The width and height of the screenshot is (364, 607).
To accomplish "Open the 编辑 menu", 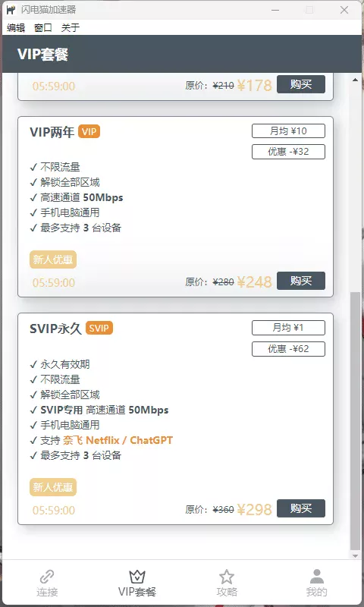I will pyautogui.click(x=16, y=27).
